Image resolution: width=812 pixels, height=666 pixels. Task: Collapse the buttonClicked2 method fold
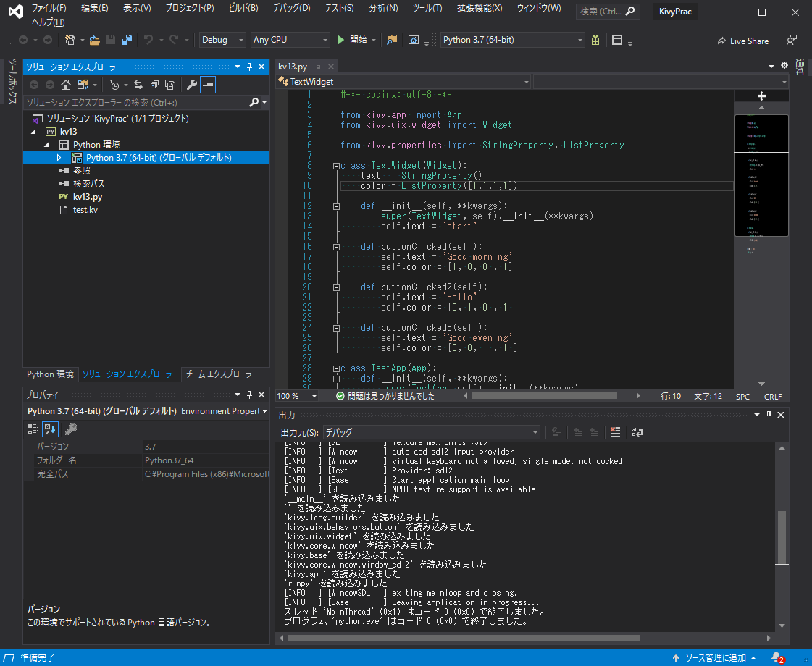click(x=336, y=287)
